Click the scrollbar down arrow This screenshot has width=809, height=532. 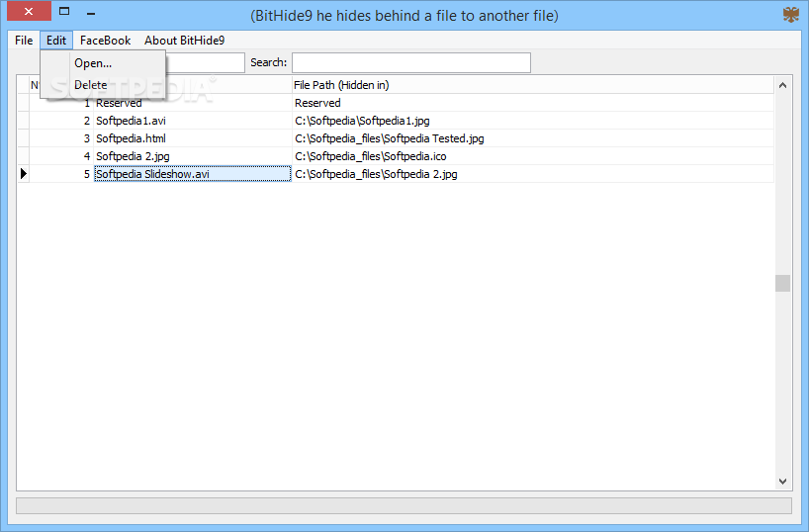coord(782,481)
